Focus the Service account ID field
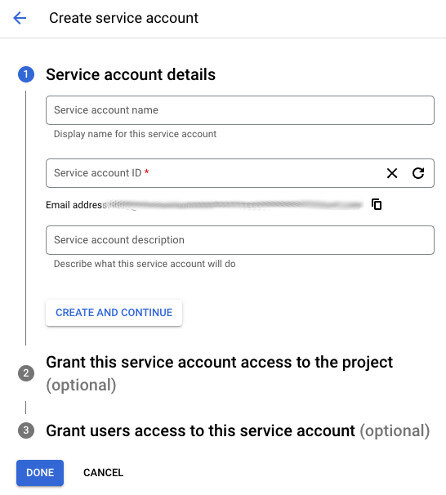Screen dimensions: 446x495 pos(213,173)
